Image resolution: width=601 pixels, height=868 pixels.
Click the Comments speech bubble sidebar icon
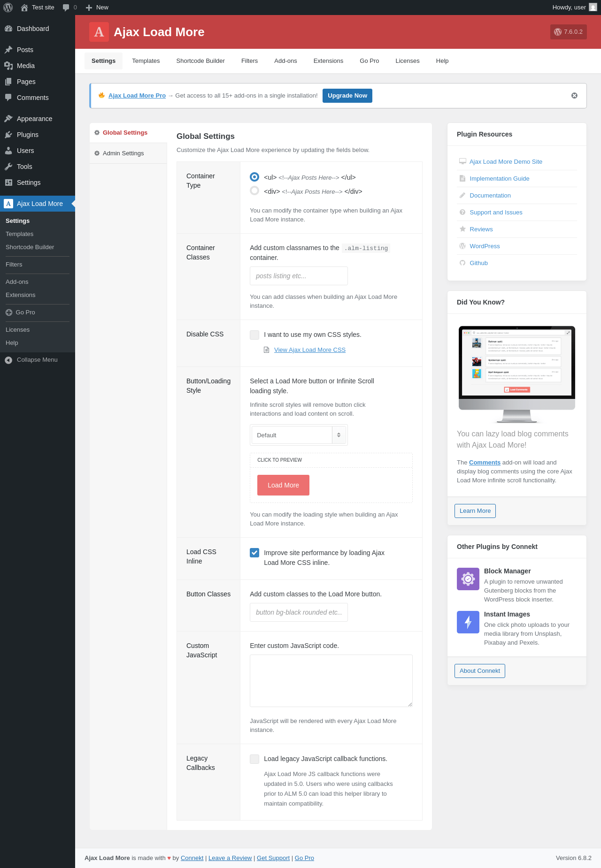(8, 98)
